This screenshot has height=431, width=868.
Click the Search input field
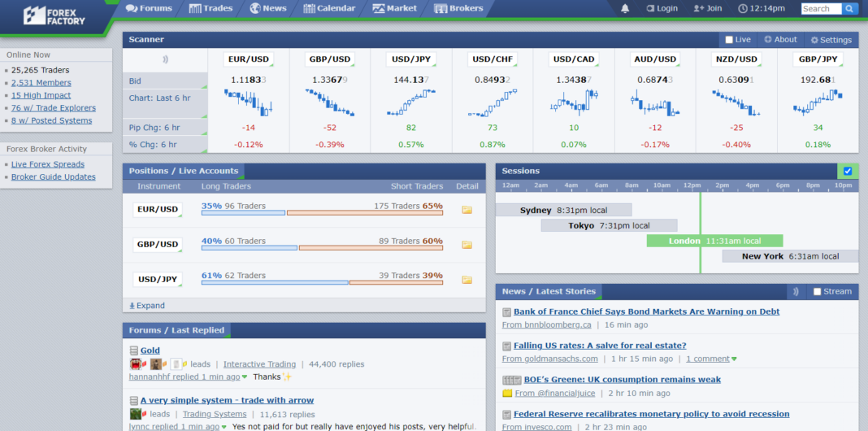pyautogui.click(x=820, y=9)
